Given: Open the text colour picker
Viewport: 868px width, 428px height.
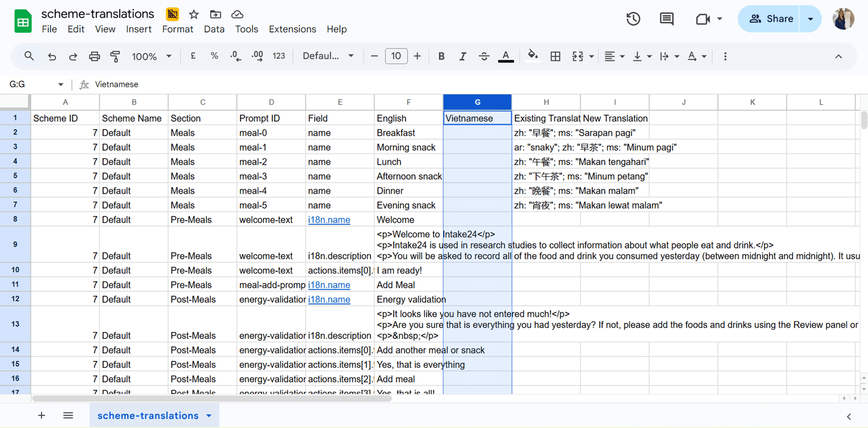Looking at the screenshot, I should tap(506, 56).
